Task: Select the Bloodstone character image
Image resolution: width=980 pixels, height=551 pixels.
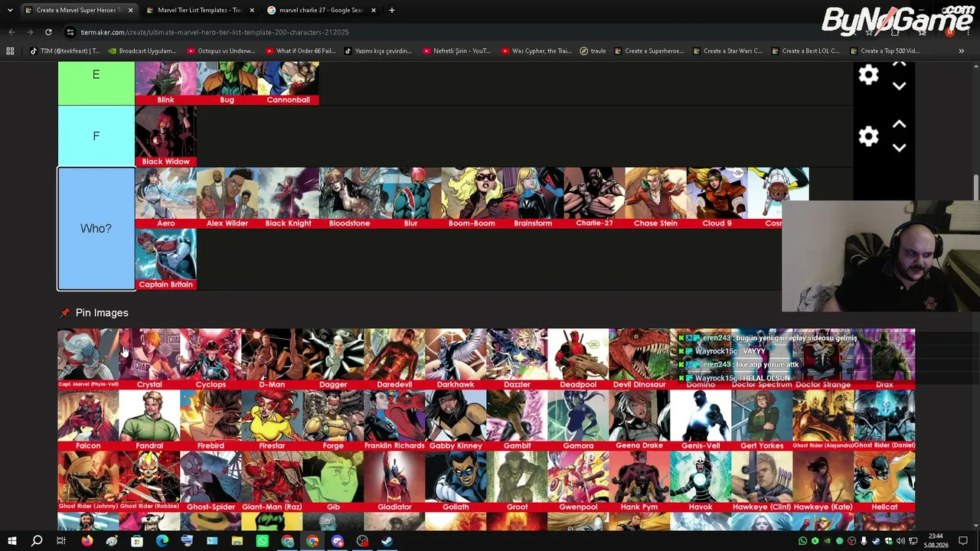Action: pos(349,198)
